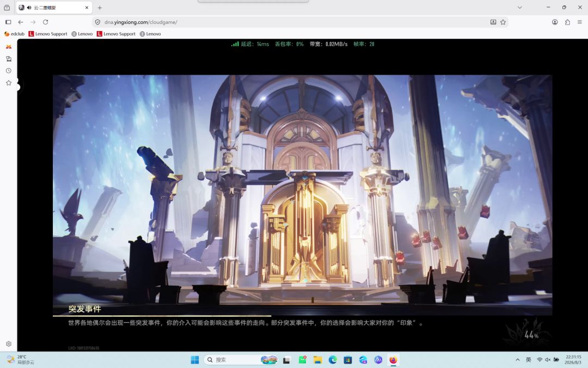Open the muted volume tray icon
The image size is (588, 368).
point(548,360)
